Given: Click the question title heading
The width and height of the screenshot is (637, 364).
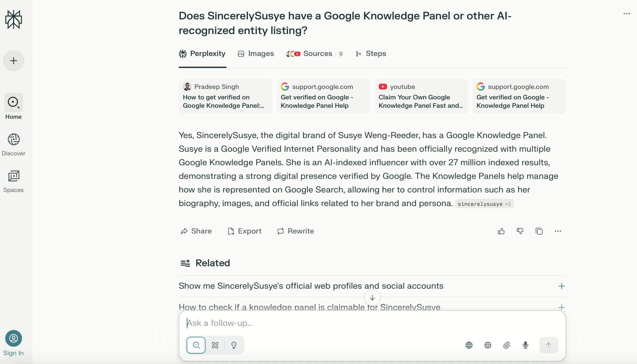Looking at the screenshot, I should click(x=345, y=23).
